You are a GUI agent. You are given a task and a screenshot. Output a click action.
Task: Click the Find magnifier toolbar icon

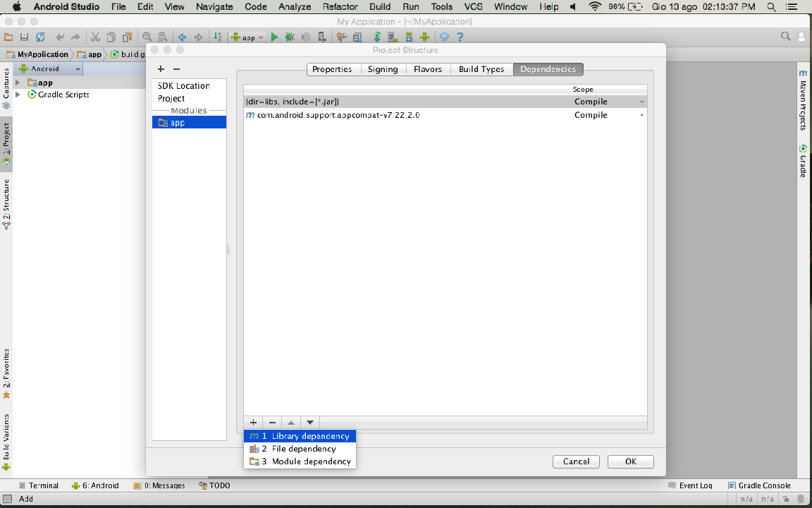pyautogui.click(x=147, y=37)
